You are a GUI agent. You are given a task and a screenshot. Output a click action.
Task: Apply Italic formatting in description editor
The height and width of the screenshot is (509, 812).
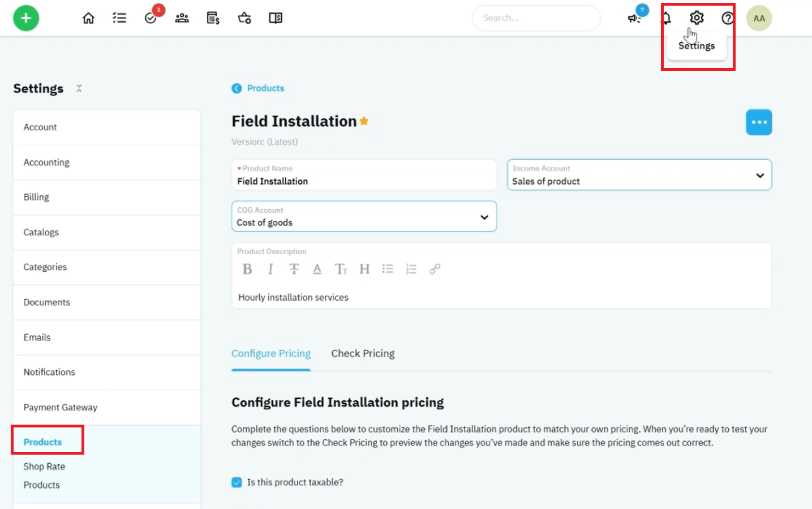270,269
